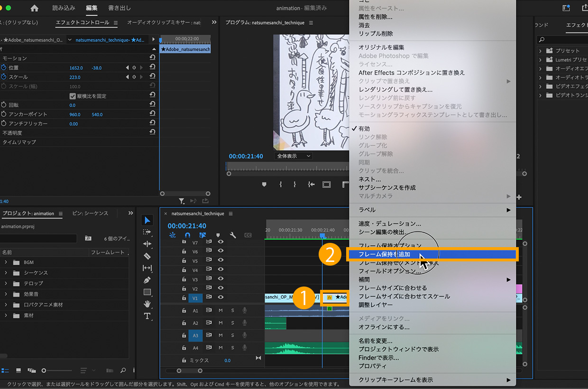Open timeline wrench display settings

(x=233, y=235)
